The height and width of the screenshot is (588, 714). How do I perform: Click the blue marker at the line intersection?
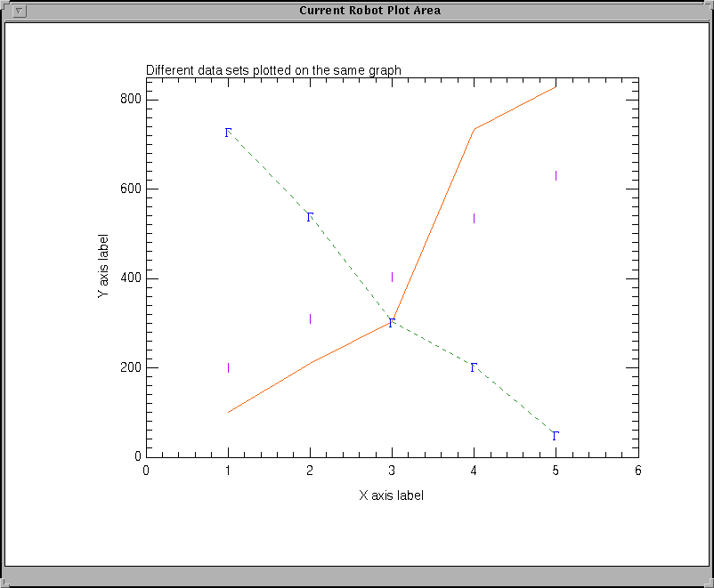[x=392, y=323]
